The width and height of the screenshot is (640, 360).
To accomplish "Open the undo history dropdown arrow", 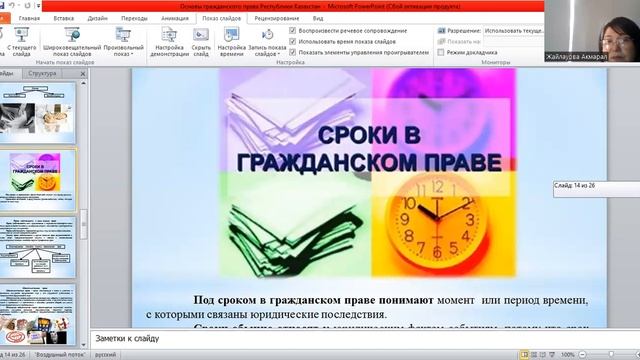I will point(18,6).
